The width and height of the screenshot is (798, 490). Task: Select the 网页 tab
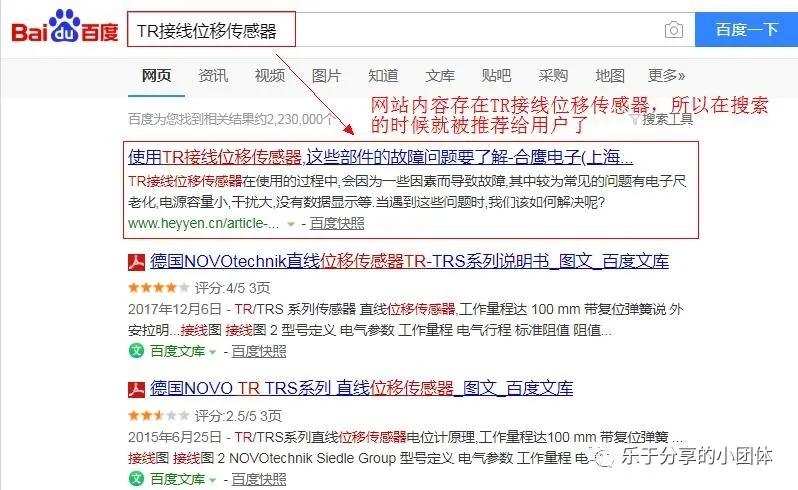(156, 76)
